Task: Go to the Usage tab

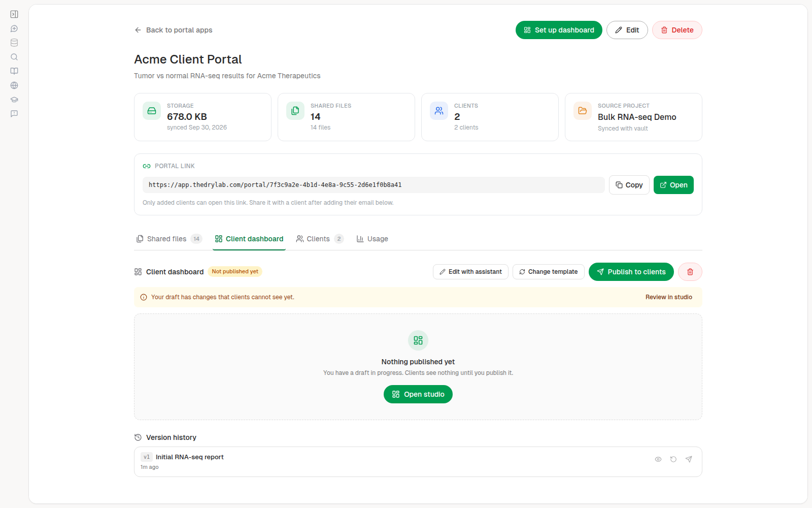Action: [373, 239]
